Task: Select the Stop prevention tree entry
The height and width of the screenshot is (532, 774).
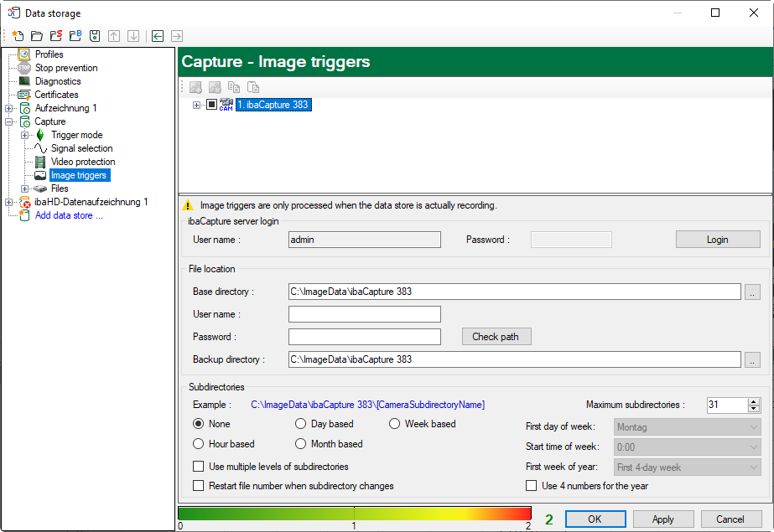Action: coord(65,68)
